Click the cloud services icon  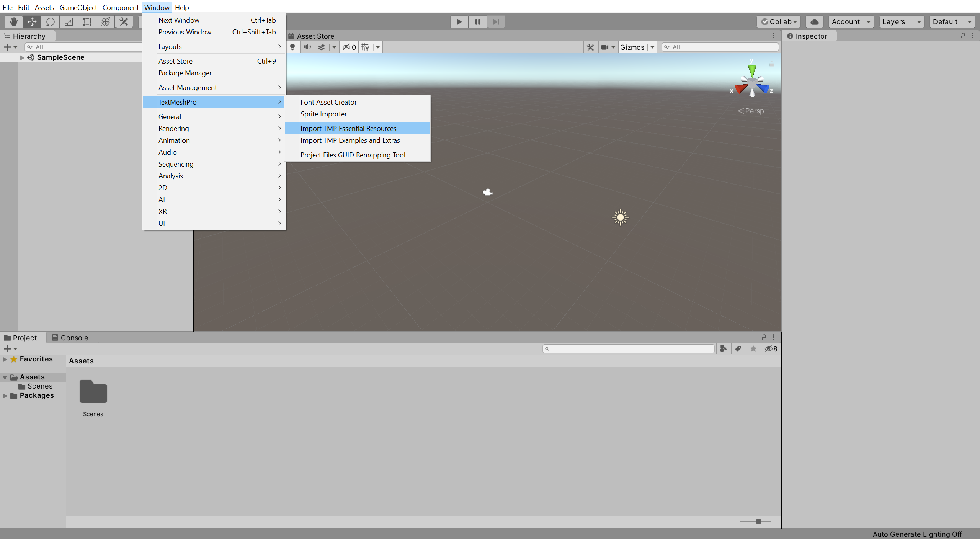pos(815,22)
